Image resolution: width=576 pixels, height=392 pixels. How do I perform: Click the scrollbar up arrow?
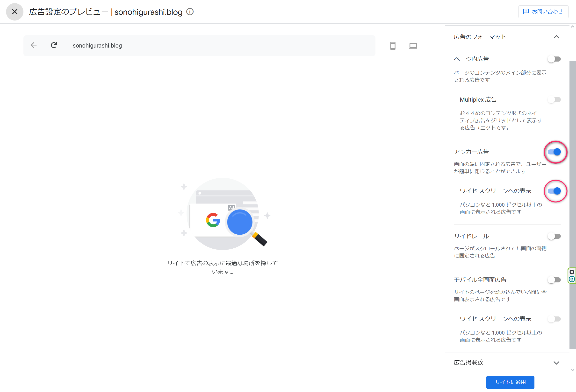pos(573,27)
